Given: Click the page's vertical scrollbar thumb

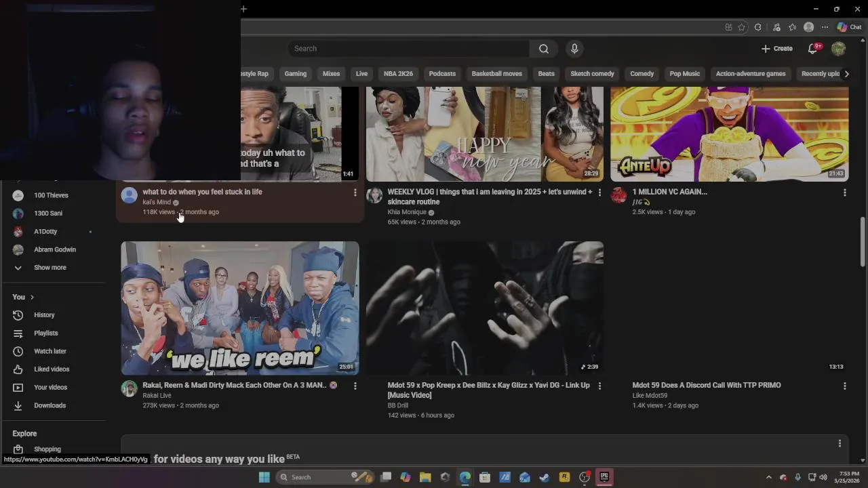Looking at the screenshot, I should coord(863,242).
